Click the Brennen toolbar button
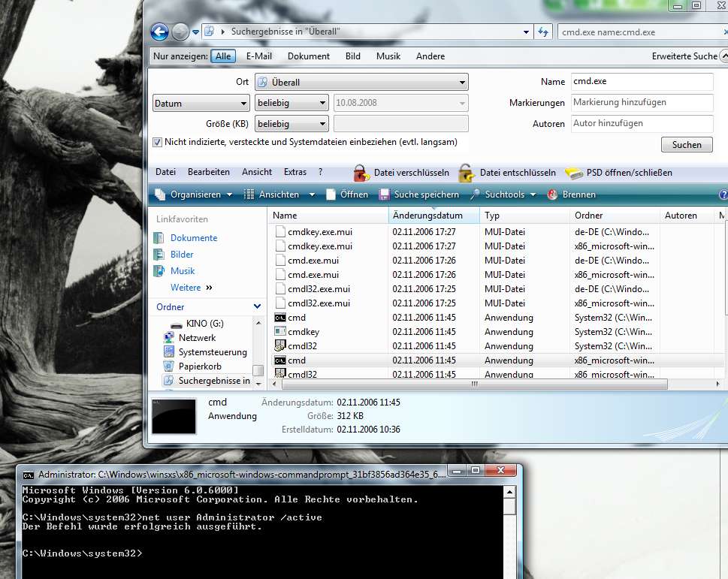Image resolution: width=728 pixels, height=579 pixels. click(572, 195)
